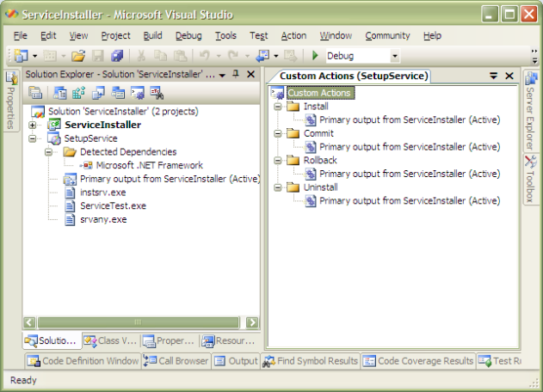
Task: Open the active files dropdown in document area
Action: (493, 76)
